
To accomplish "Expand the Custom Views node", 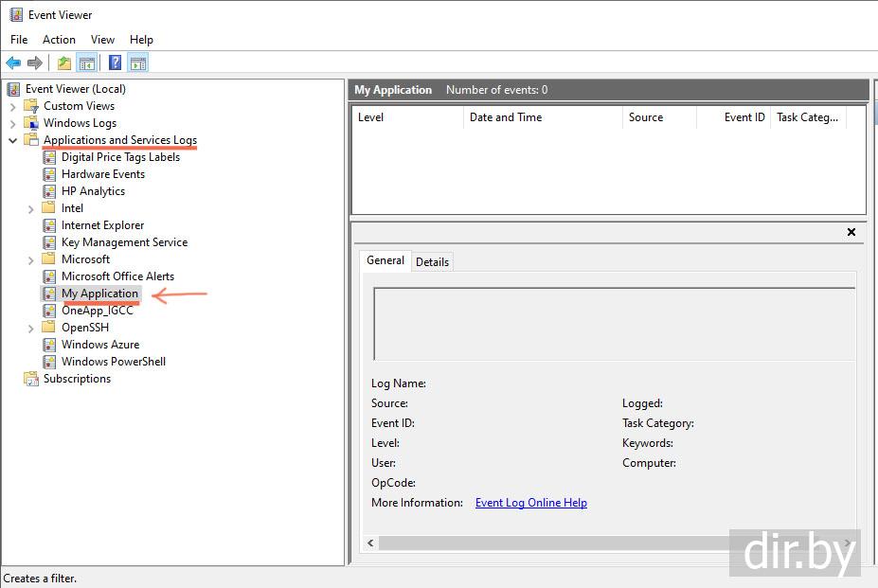I will (x=12, y=106).
